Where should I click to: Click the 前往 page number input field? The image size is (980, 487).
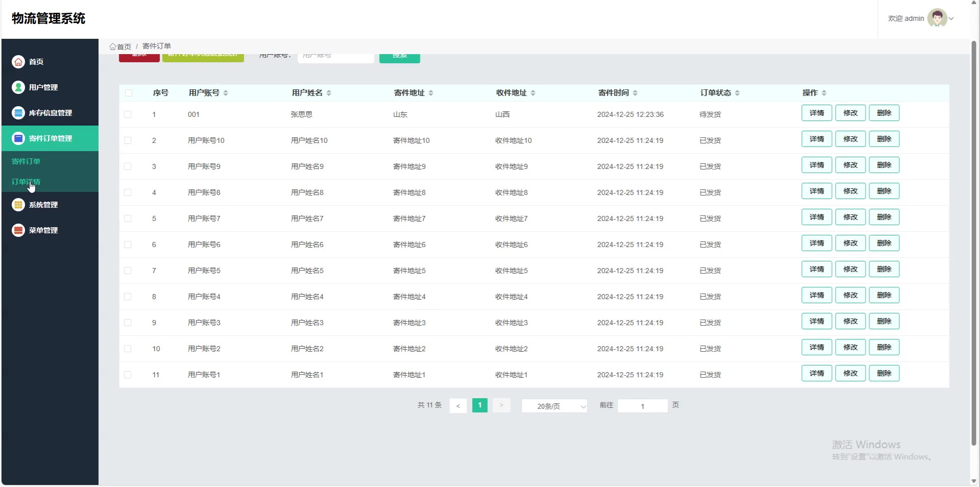[x=642, y=406]
